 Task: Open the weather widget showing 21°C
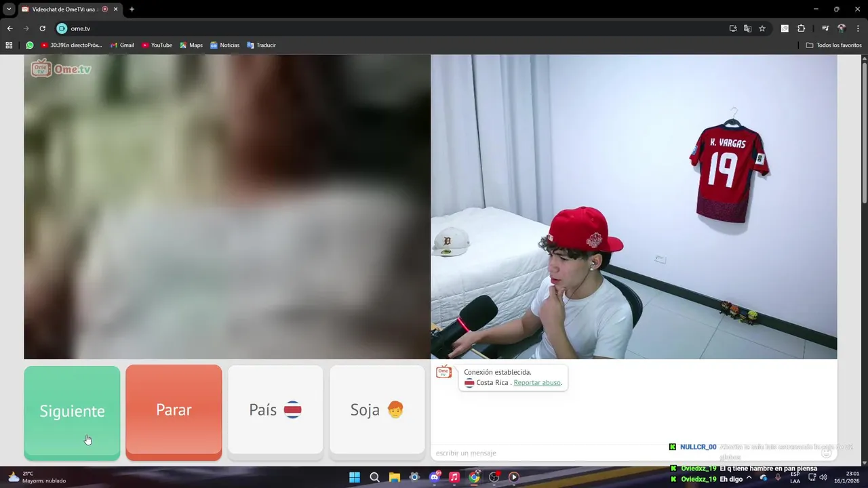(x=37, y=477)
